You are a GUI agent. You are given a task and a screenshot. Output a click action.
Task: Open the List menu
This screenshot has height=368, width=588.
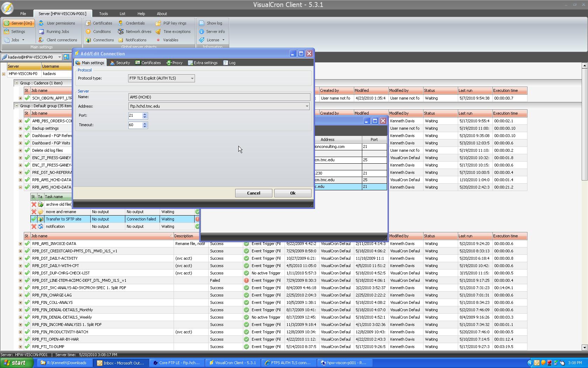point(122,14)
